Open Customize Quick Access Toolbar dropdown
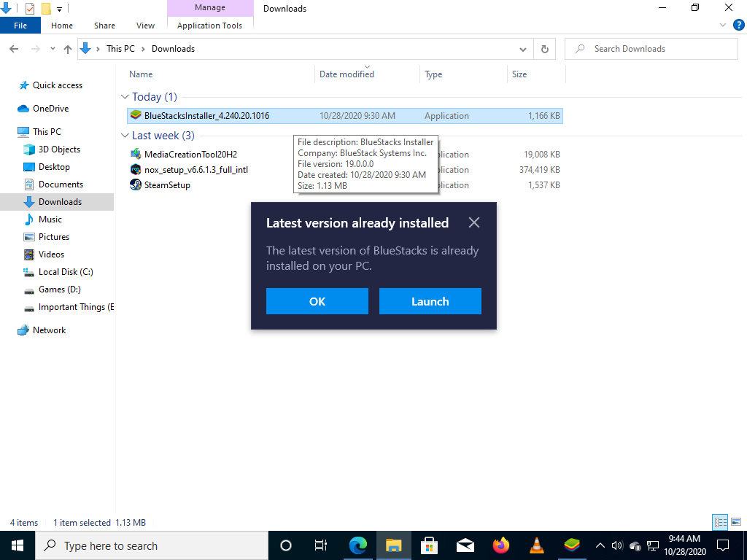This screenshot has width=747, height=560. [60, 9]
